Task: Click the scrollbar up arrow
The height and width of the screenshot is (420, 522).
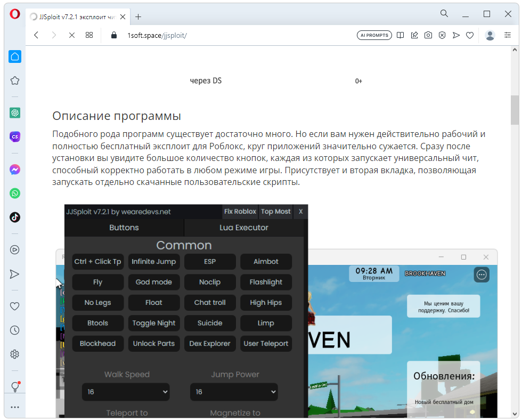Action: (x=515, y=50)
